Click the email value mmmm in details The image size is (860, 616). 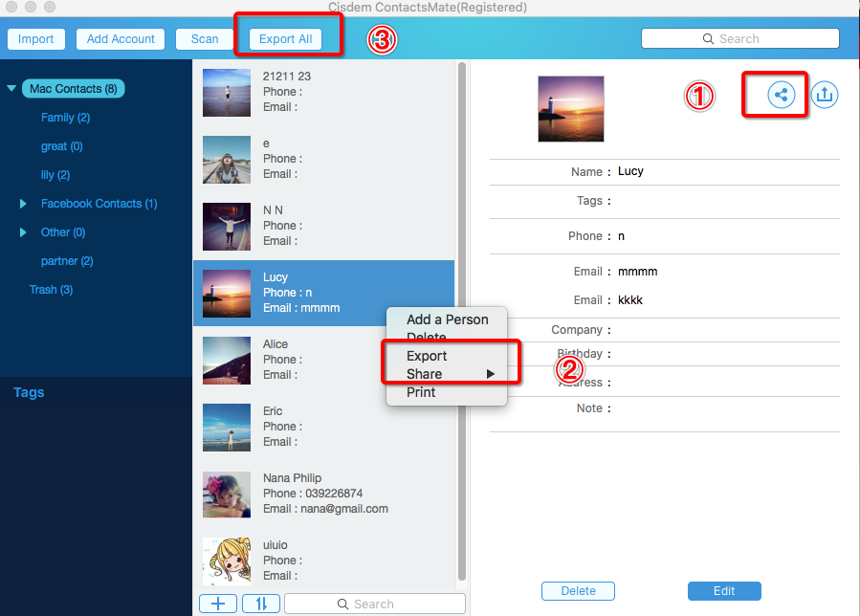[637, 272]
